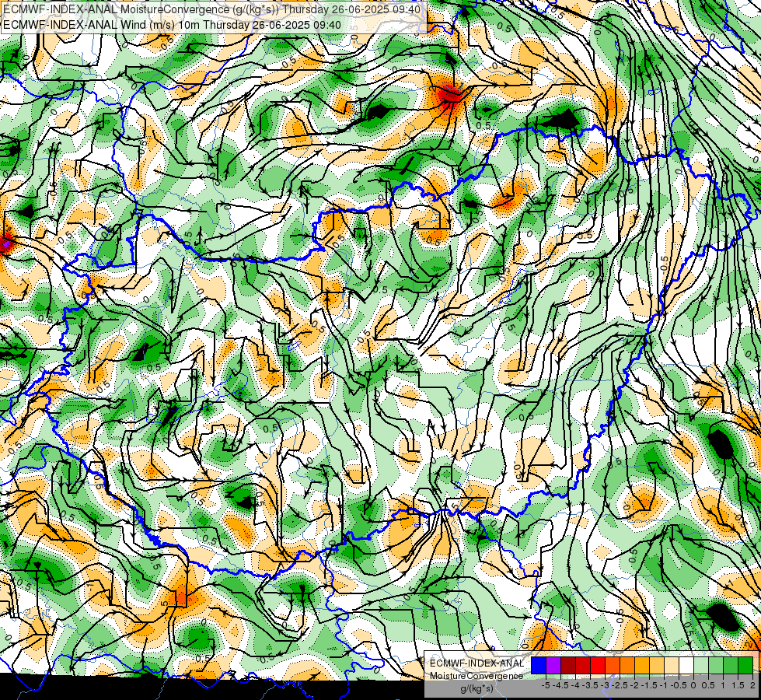The height and width of the screenshot is (700, 761).
Task: Click the purple legend color swatch
Action: point(553,666)
